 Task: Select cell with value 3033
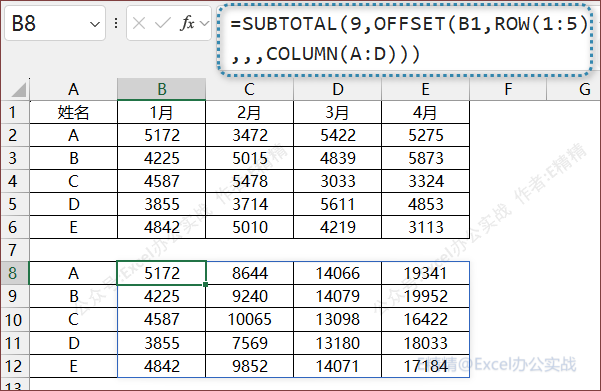(338, 181)
